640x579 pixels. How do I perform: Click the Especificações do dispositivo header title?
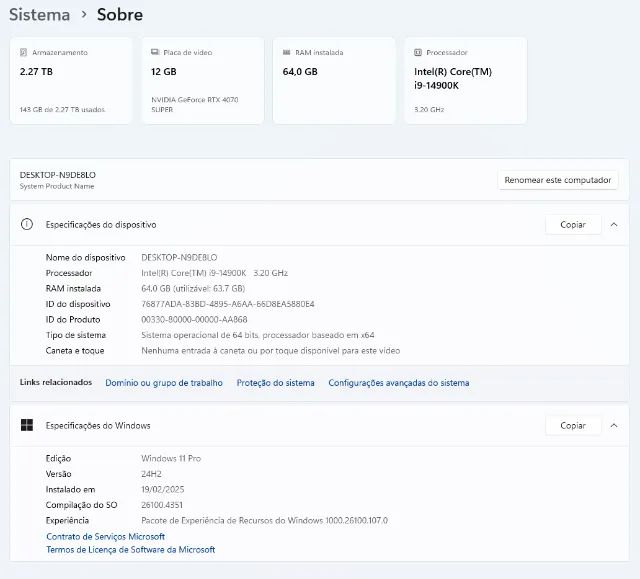(101, 225)
